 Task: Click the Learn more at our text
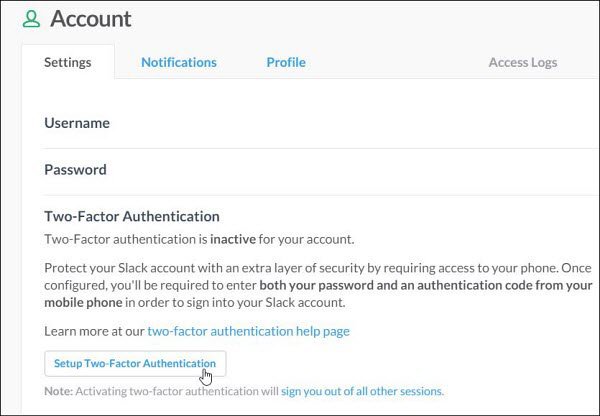[x=94, y=331]
